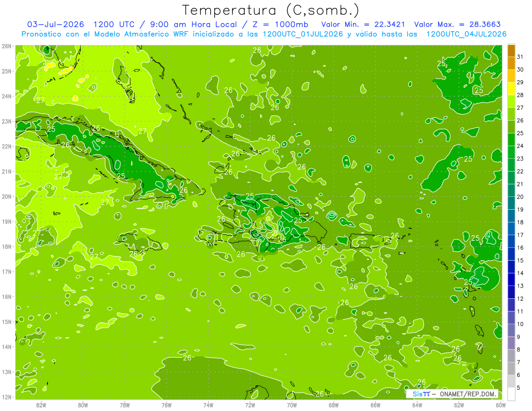Pick the bright green colorbar swatch between 24 and 25
Screen dimensions: 532x411
(x=511, y=140)
